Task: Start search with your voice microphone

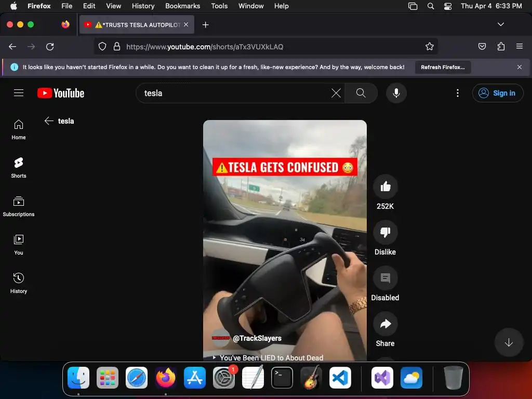Action: click(x=396, y=93)
